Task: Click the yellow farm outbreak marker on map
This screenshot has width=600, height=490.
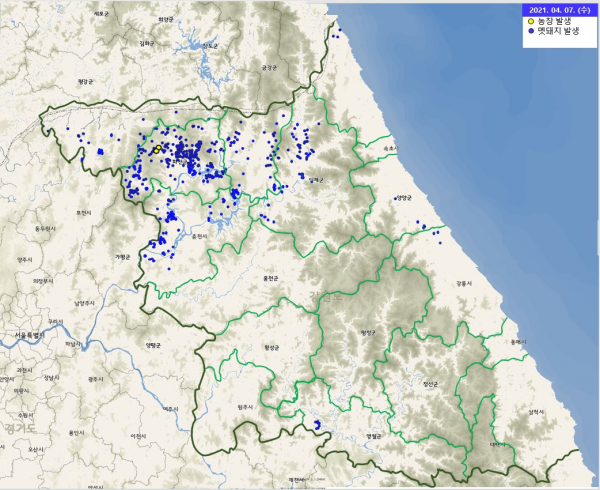Action: point(158,149)
